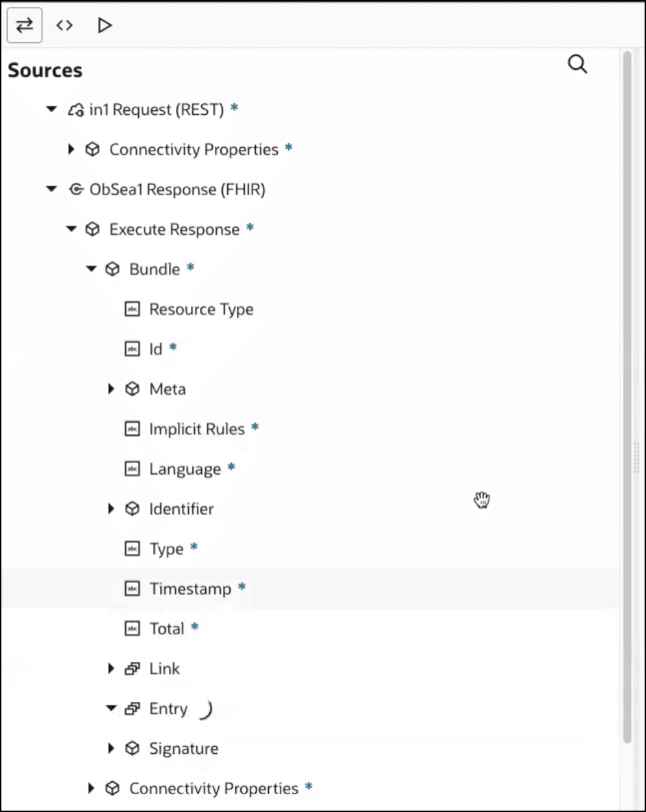Expand the Signature node
646x812 pixels.
(111, 748)
